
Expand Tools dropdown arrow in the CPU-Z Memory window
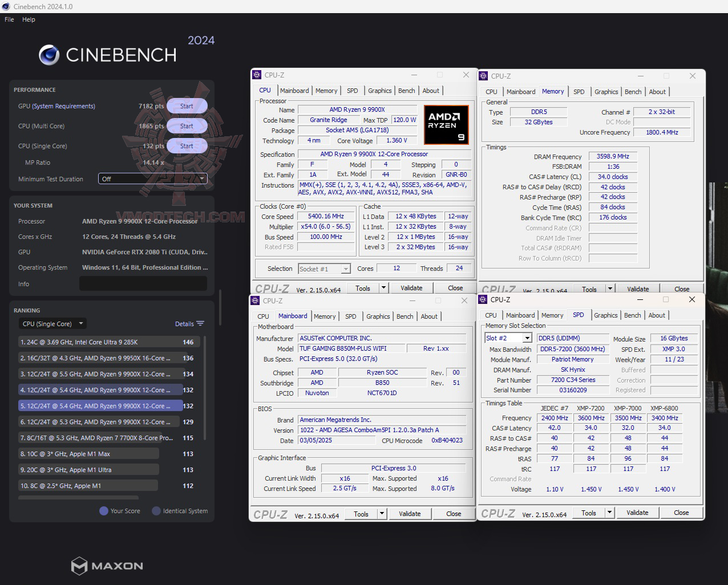pyautogui.click(x=610, y=289)
